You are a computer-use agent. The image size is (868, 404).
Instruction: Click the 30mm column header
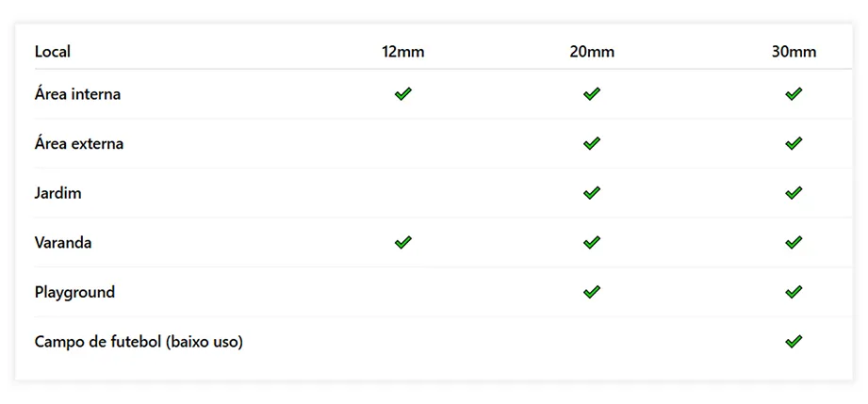(x=794, y=52)
